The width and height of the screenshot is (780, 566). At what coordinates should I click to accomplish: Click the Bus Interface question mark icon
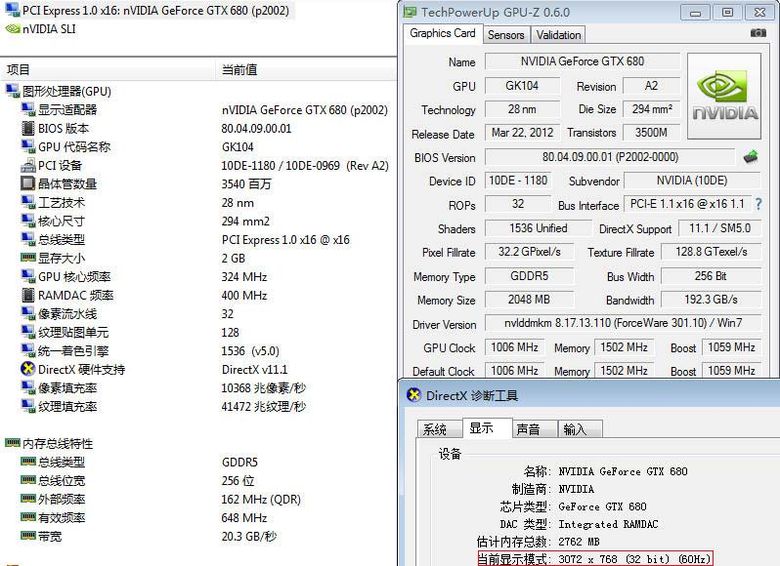[758, 205]
